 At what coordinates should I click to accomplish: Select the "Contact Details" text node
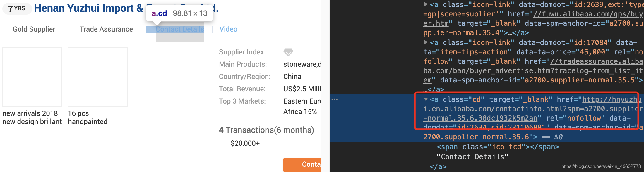pos(472,157)
